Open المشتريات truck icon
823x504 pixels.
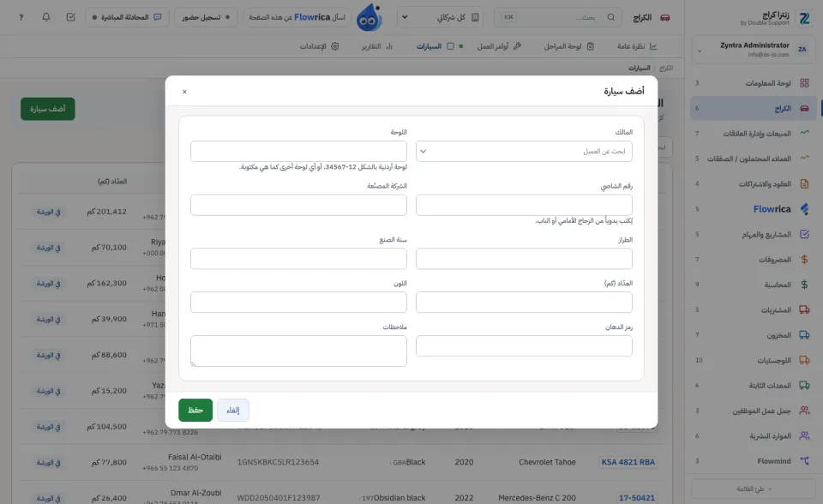pyautogui.click(x=804, y=309)
